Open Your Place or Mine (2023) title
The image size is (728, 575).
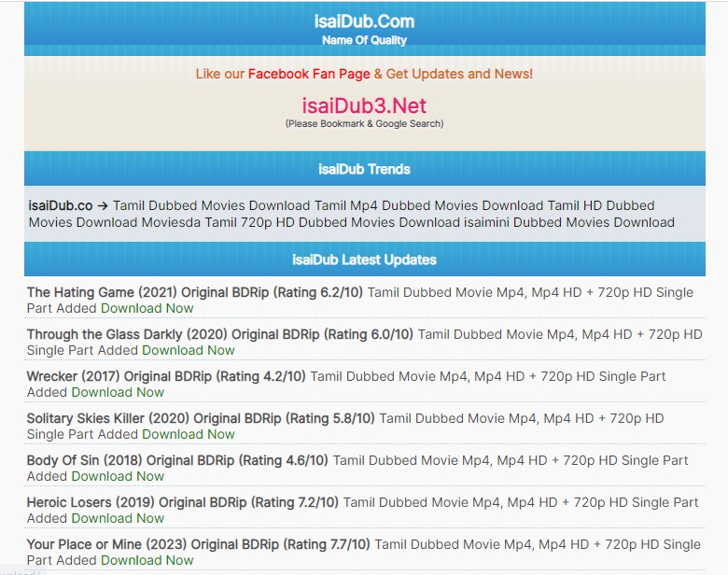pyautogui.click(x=198, y=544)
